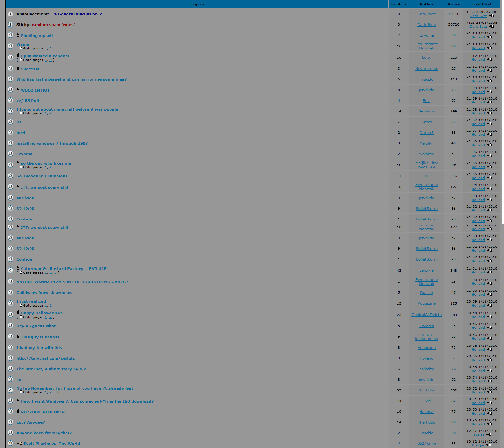This screenshot has width=504, height=448.
Task: View latest post icon in HI row
Action: point(489,124)
